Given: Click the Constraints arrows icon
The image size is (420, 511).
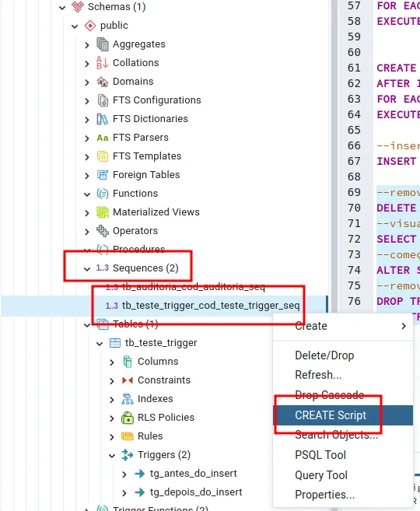Looking at the screenshot, I should [128, 380].
